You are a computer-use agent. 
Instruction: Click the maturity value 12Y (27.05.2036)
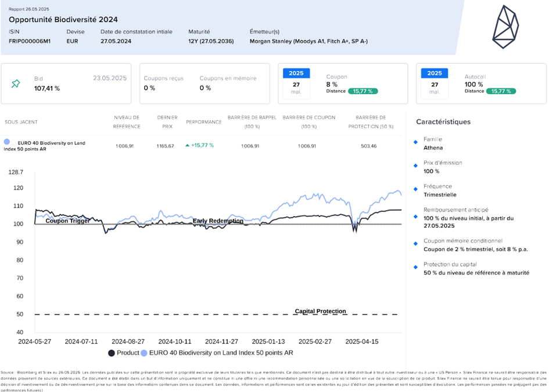pos(211,41)
